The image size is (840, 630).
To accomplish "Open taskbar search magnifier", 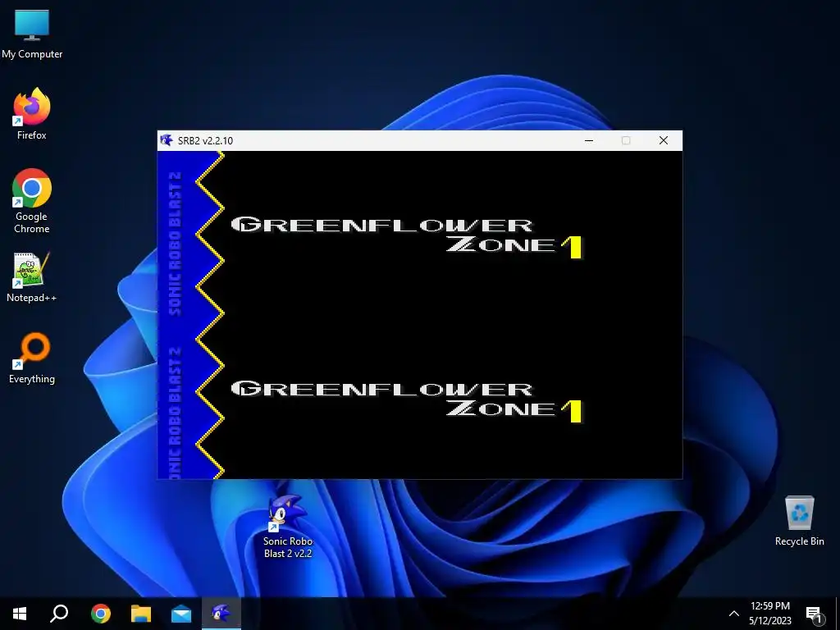I will (x=59, y=614).
